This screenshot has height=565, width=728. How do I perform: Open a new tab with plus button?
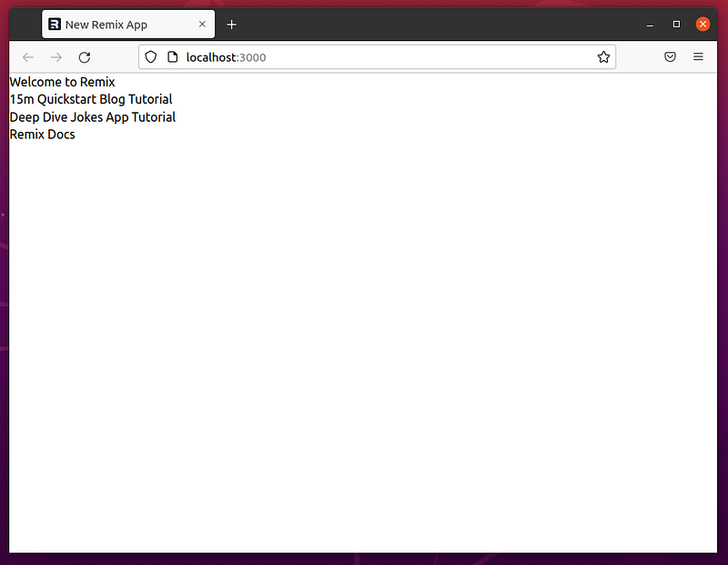tap(232, 25)
